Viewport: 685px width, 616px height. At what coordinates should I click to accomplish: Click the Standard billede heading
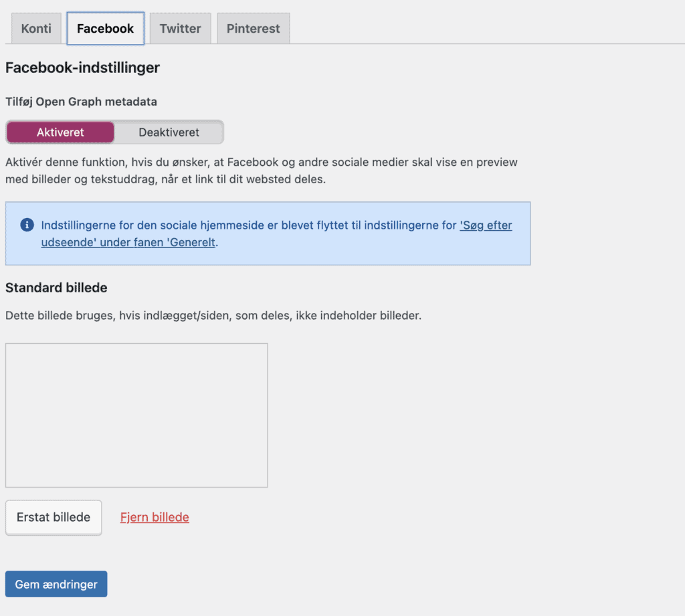click(56, 288)
